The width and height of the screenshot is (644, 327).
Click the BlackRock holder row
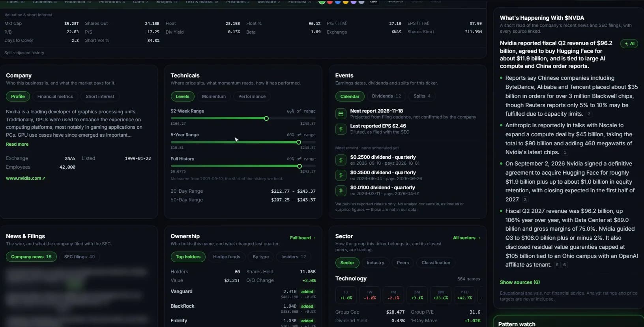click(243, 308)
